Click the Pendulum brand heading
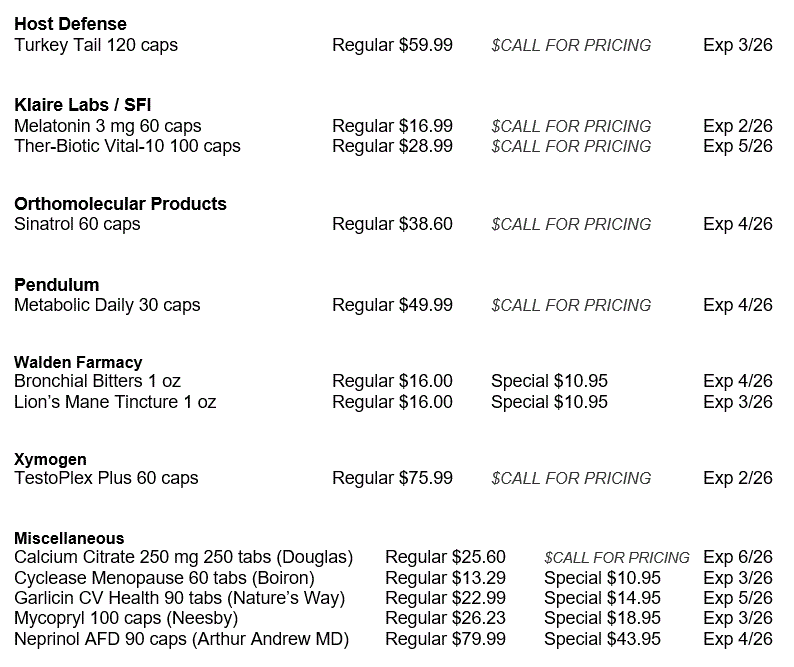 click(x=57, y=285)
